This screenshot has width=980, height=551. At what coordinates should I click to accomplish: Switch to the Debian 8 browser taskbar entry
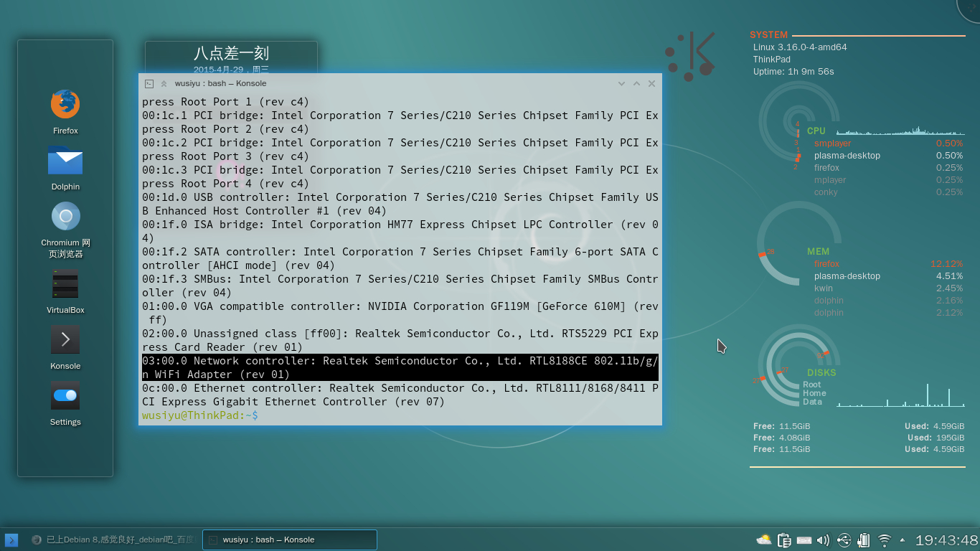pyautogui.click(x=113, y=540)
